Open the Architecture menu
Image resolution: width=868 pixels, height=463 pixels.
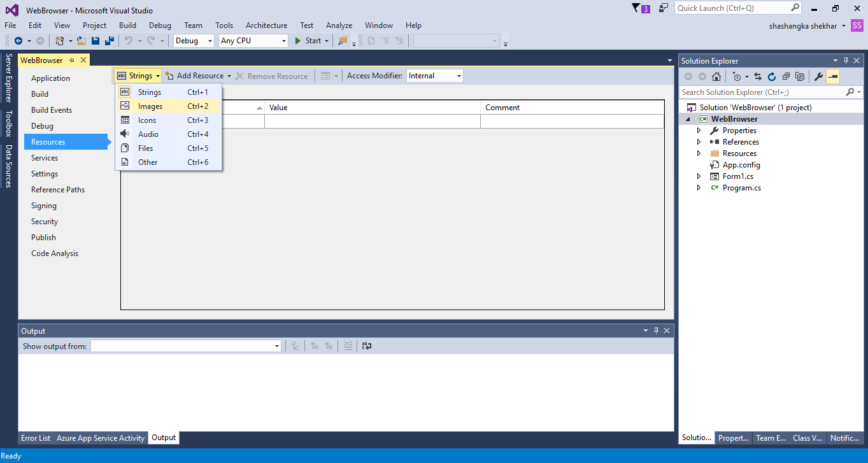point(266,25)
